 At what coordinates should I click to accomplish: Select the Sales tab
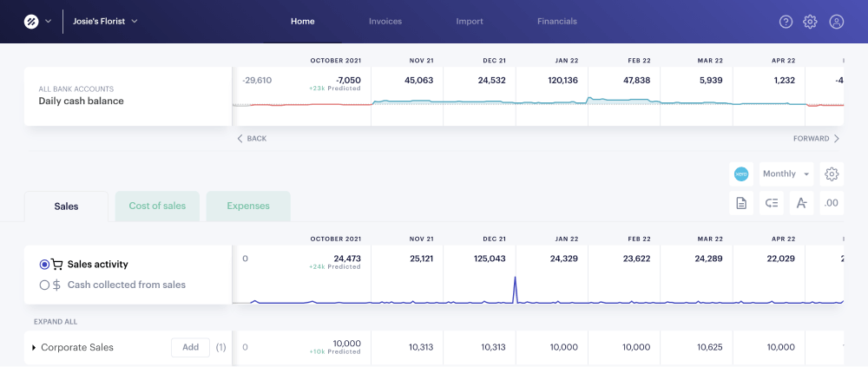[67, 206]
